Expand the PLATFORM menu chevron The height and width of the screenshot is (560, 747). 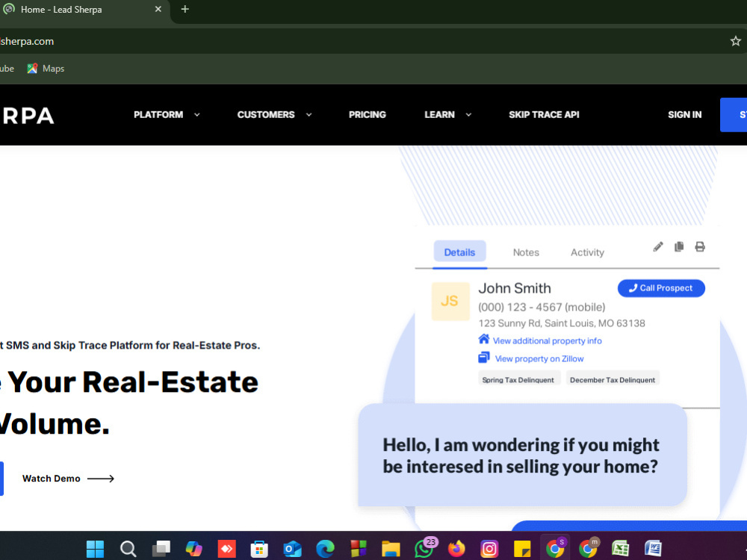coord(196,115)
